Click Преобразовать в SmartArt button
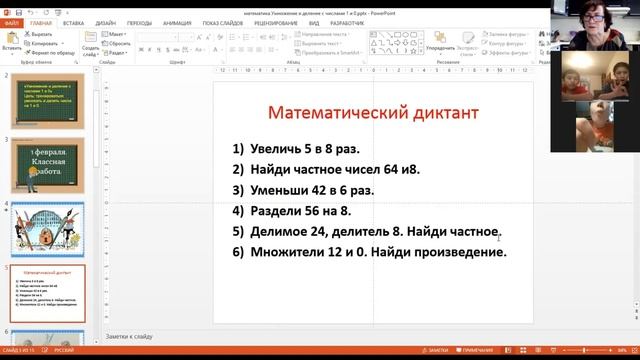The image size is (640, 360). click(329, 53)
